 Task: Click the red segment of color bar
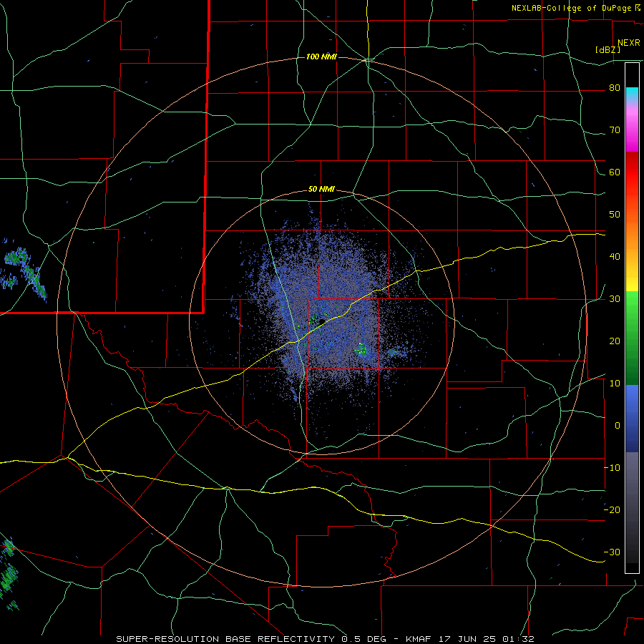[632, 172]
